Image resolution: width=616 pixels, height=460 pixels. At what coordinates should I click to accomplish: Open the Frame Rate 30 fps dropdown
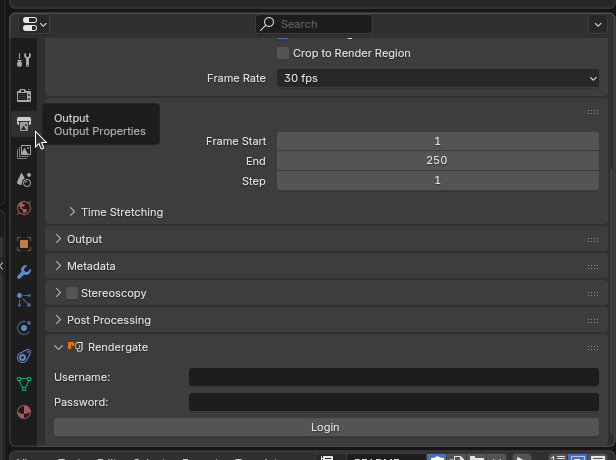click(438, 78)
